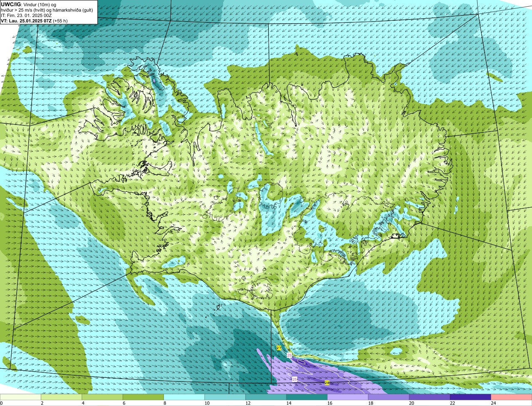Click the white '25' contour label left of yellow 28
The image size is (532, 406).
click(295, 379)
